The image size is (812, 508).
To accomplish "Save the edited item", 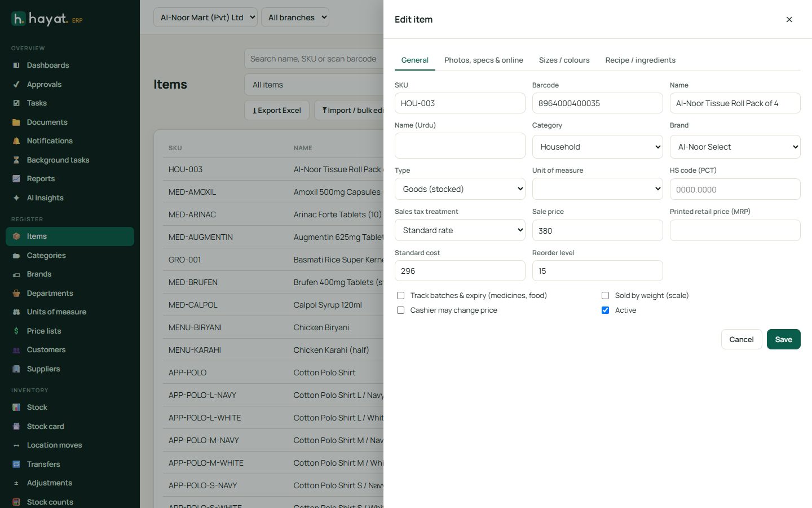I will (x=784, y=339).
